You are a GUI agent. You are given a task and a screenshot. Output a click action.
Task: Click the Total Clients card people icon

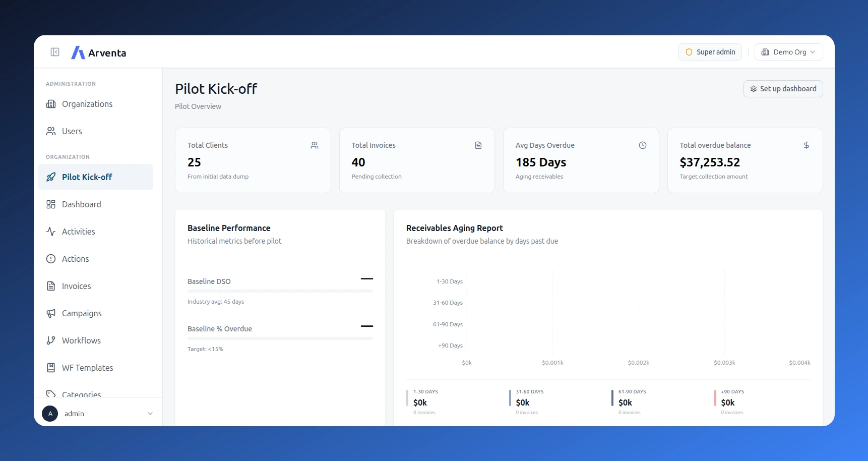[x=315, y=145]
